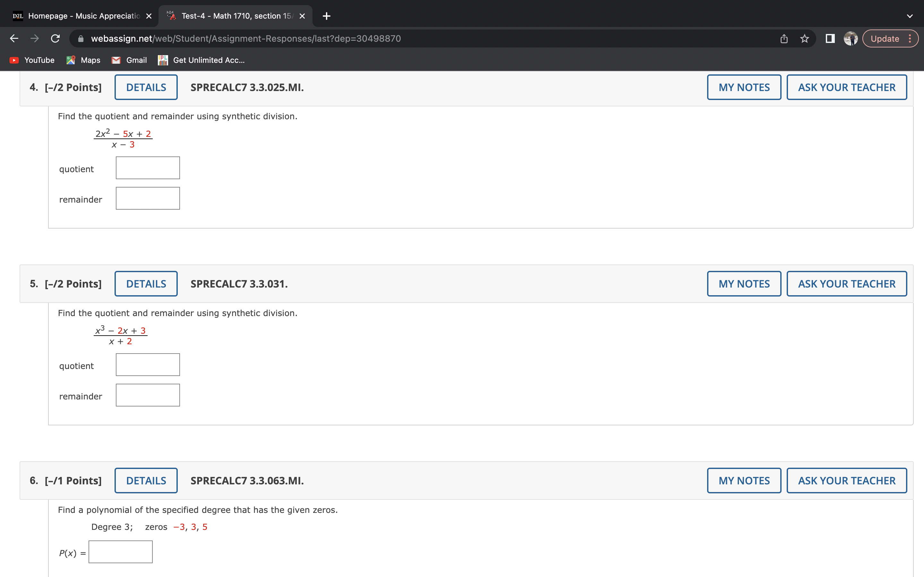The height and width of the screenshot is (577, 924).
Task: Open the site security padlock icon
Action: [x=80, y=38]
